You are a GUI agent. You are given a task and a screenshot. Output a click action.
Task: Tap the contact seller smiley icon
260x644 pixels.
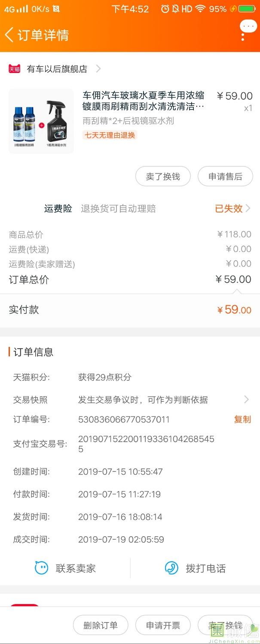point(41,568)
